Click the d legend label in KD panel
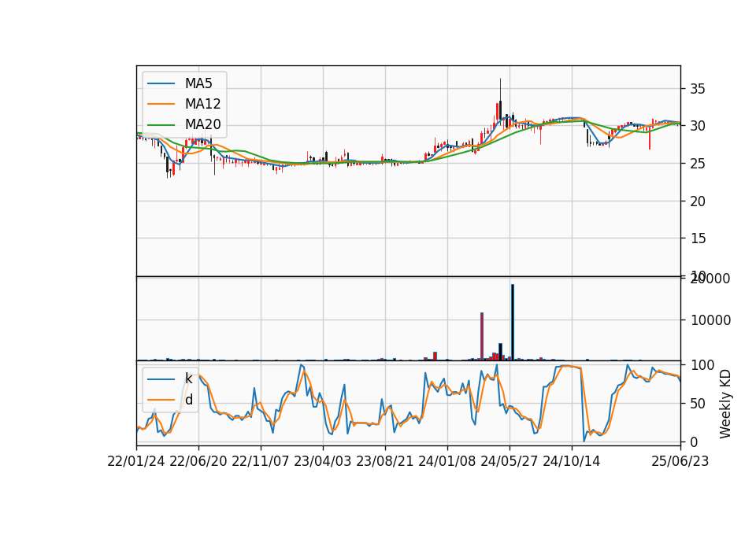This screenshot has width=756, height=543. tap(188, 400)
